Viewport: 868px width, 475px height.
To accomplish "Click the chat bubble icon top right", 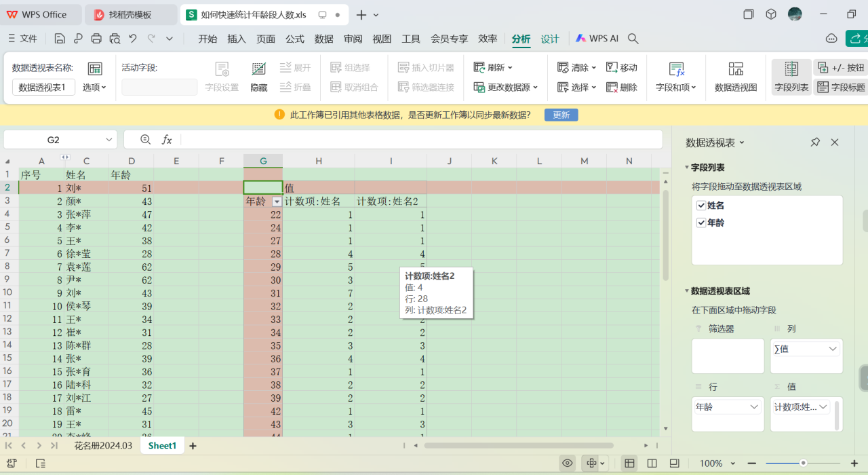I will point(831,39).
